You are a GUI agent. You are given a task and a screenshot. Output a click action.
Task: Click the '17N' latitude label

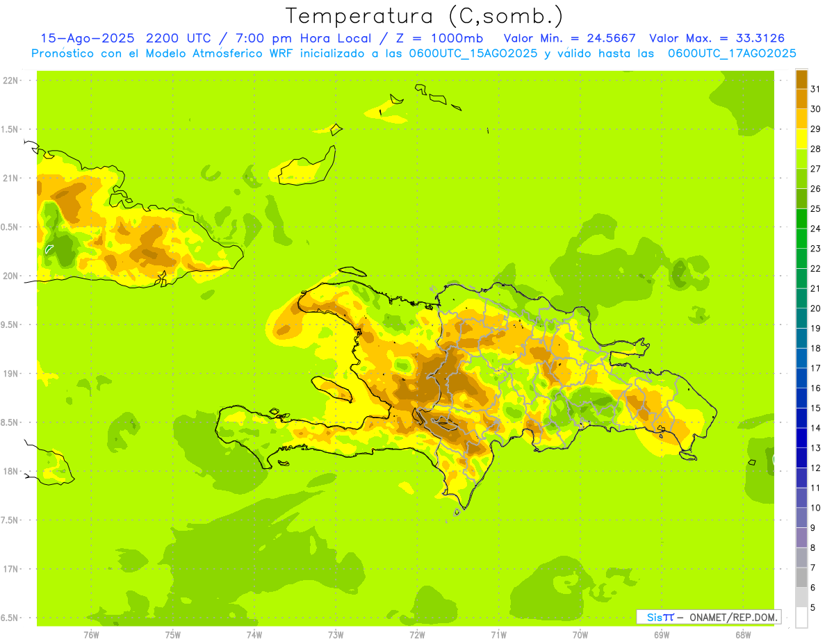(10, 569)
